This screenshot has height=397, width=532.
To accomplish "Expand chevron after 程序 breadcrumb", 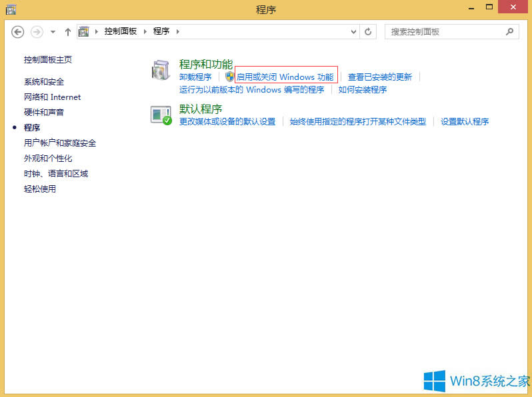I will (x=177, y=32).
